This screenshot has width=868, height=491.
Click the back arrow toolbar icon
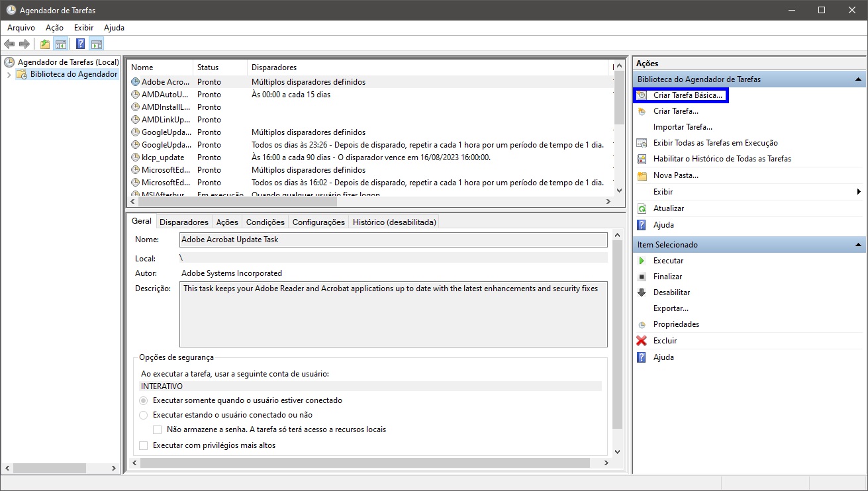point(9,44)
